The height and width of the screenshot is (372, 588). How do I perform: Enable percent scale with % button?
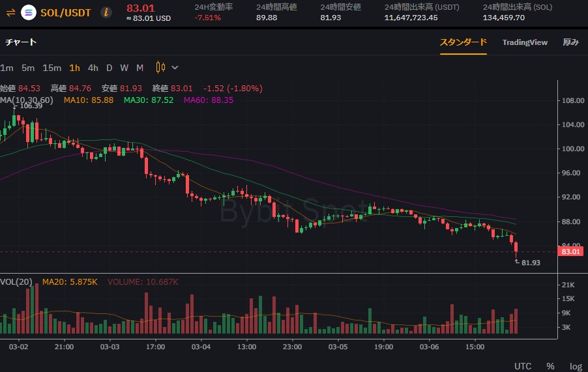point(550,366)
